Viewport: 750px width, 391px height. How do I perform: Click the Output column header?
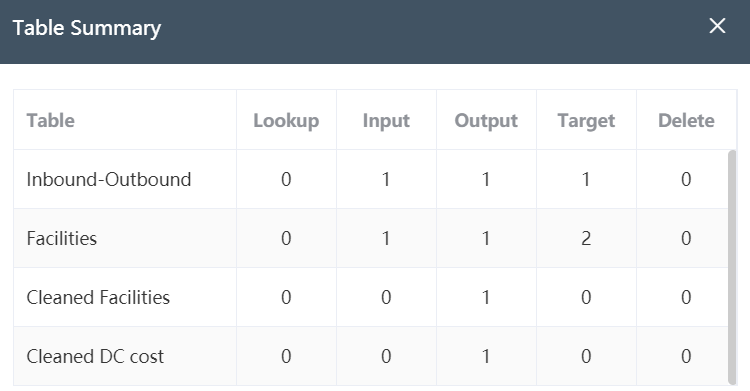click(x=486, y=121)
